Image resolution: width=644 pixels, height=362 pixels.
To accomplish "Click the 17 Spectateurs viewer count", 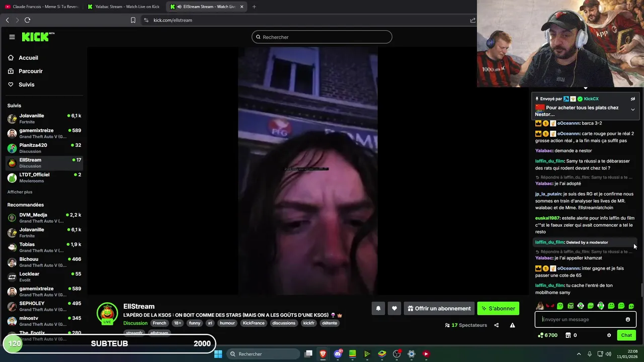I will [x=466, y=325].
